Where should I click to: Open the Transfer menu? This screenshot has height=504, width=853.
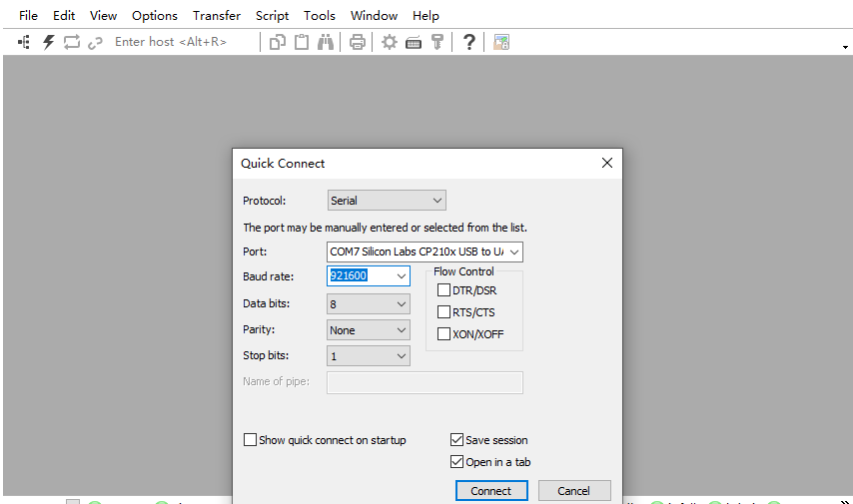click(x=217, y=16)
